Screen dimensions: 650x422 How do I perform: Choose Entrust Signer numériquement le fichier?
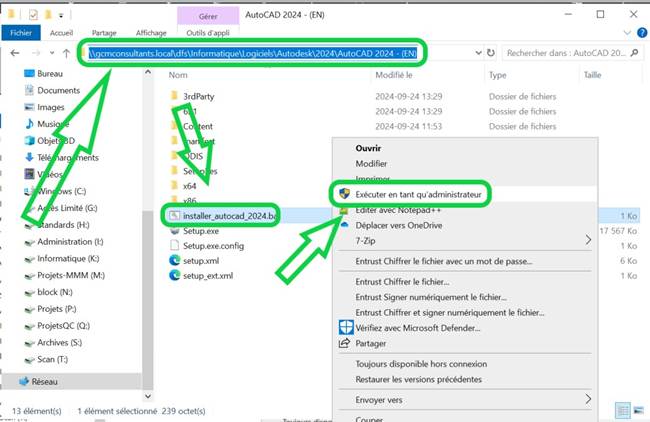[431, 297]
